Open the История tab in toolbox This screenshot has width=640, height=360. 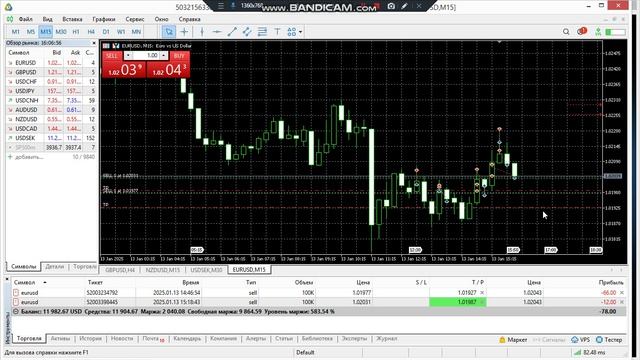[x=90, y=339]
